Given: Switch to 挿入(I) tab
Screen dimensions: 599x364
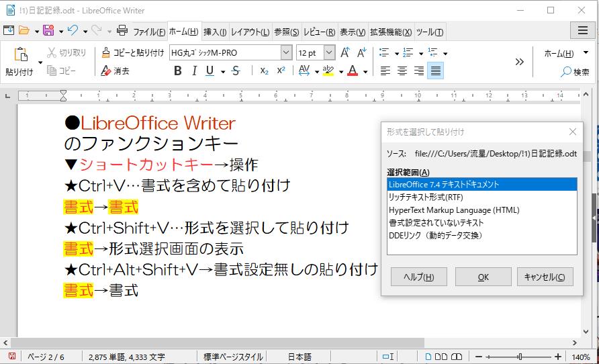Looking at the screenshot, I should click(x=215, y=32).
